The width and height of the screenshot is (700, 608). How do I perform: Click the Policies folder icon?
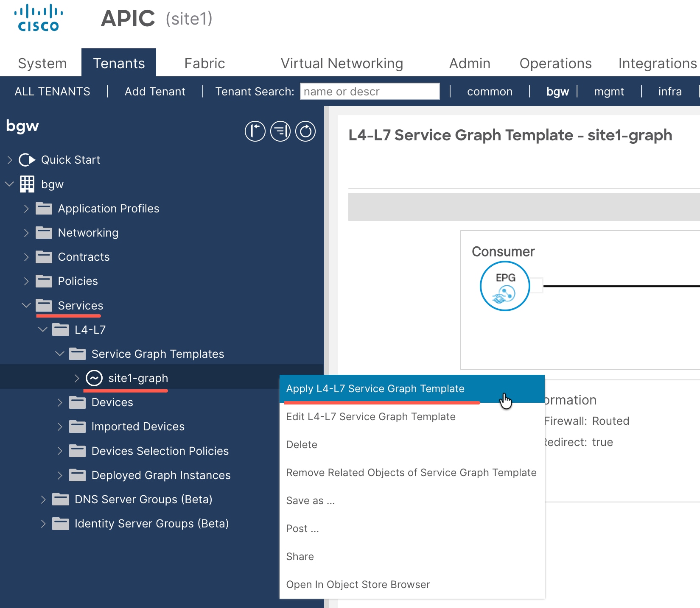point(44,281)
